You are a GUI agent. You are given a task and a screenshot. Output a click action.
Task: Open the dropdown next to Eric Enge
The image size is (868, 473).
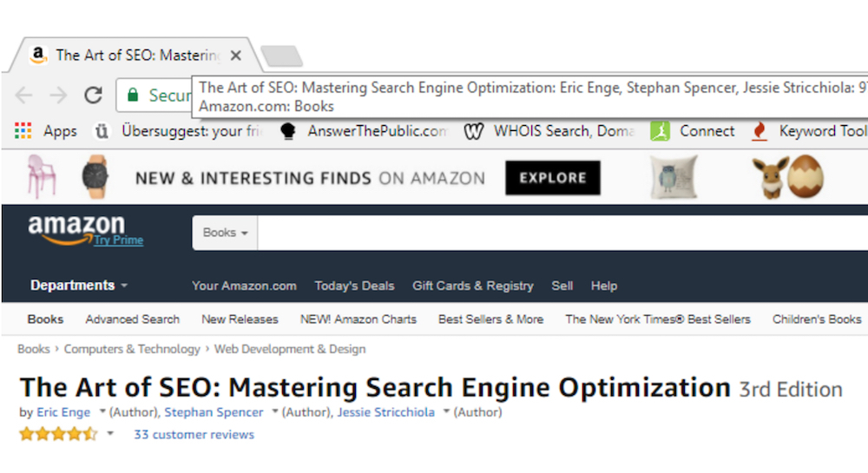point(102,411)
